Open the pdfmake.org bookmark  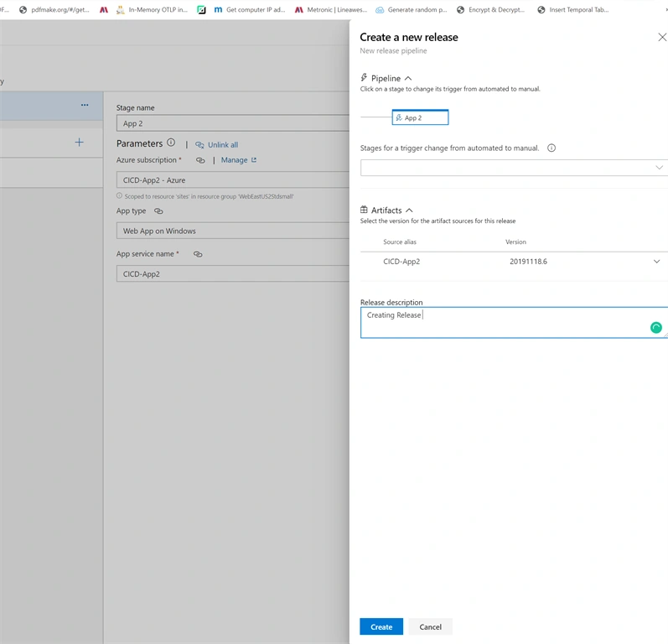[54, 10]
